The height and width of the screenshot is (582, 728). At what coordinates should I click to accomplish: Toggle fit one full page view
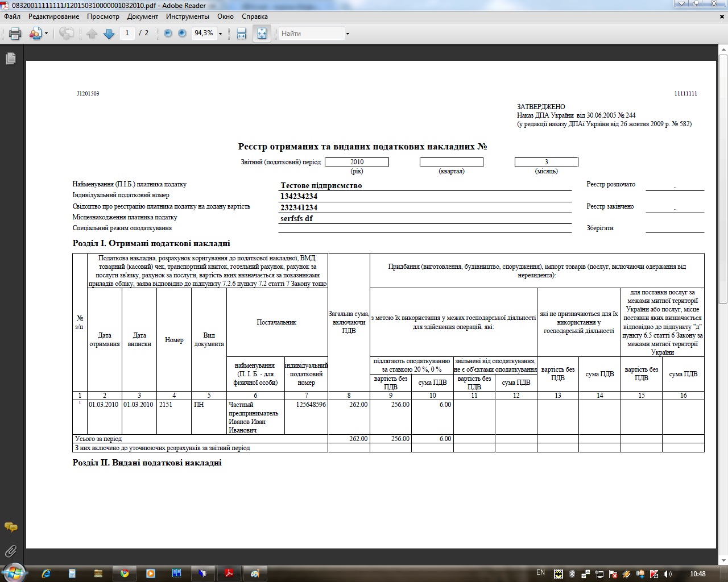262,34
